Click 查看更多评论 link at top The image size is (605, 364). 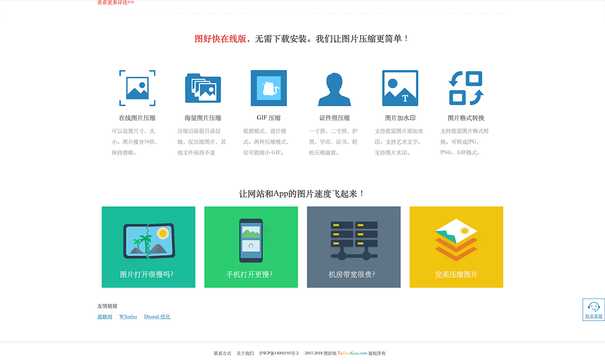click(x=115, y=2)
